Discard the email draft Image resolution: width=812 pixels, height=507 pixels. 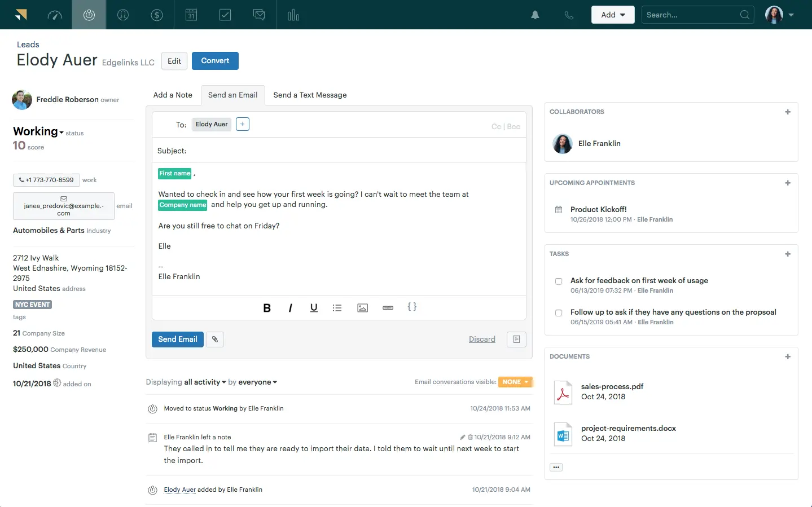point(482,339)
